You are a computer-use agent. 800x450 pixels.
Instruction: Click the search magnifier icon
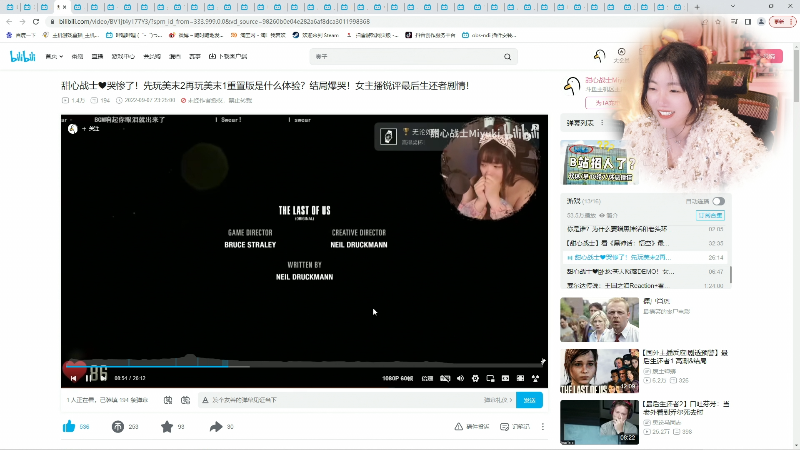click(507, 57)
